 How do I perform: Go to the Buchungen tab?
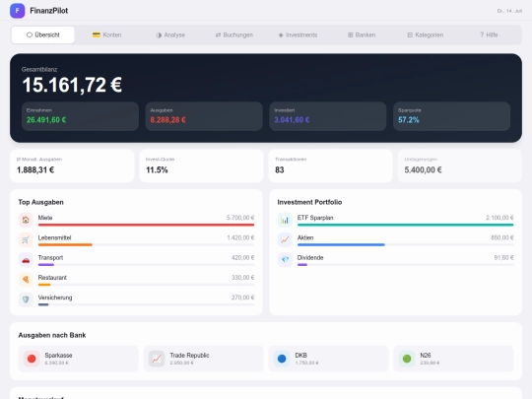click(x=234, y=34)
